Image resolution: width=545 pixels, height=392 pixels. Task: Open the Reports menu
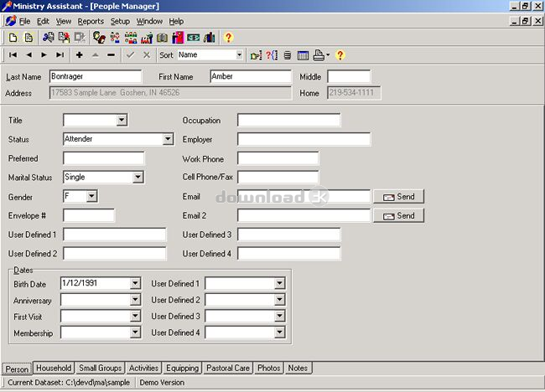coord(91,22)
